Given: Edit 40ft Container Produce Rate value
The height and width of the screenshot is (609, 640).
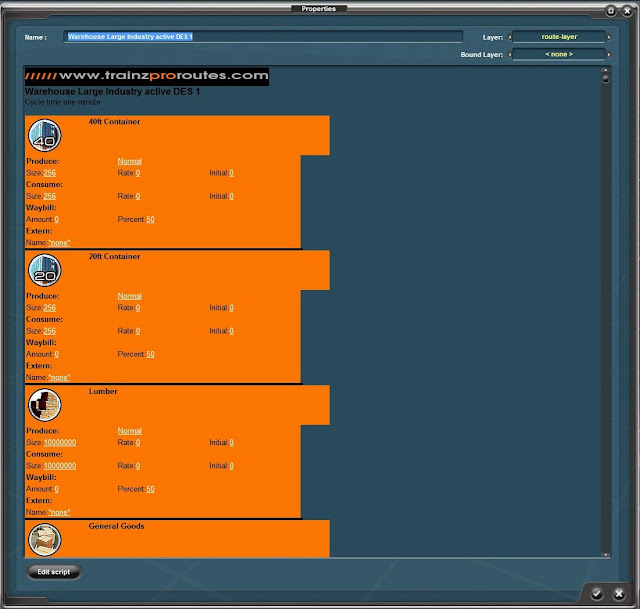Looking at the screenshot, I should pos(138,173).
